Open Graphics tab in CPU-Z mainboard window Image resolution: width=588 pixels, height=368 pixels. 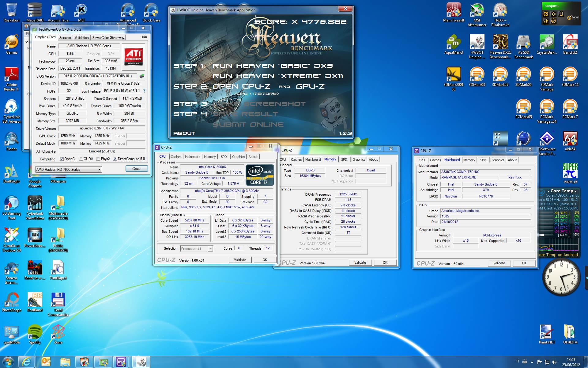[498, 160]
